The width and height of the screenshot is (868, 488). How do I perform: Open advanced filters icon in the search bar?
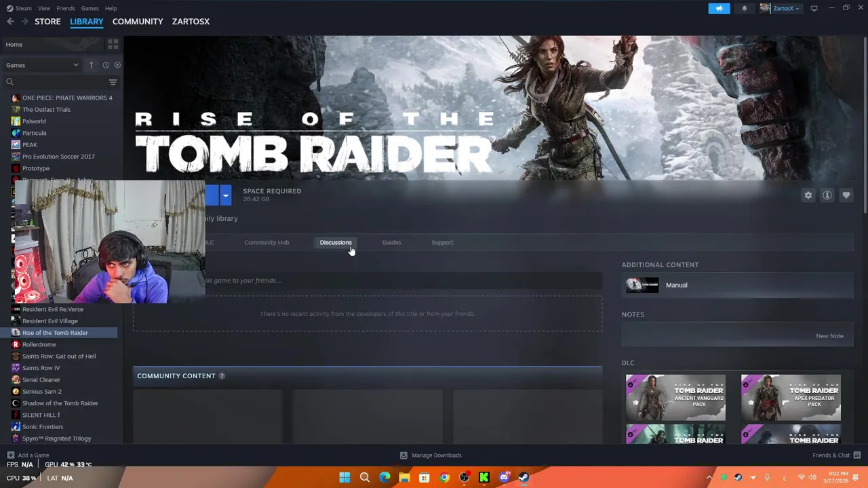[x=113, y=82]
